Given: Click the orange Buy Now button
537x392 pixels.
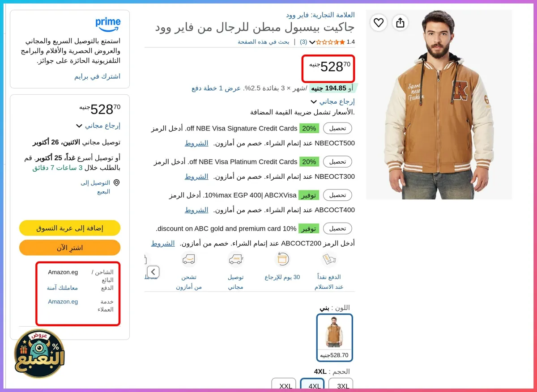Looking at the screenshot, I should tap(70, 248).
